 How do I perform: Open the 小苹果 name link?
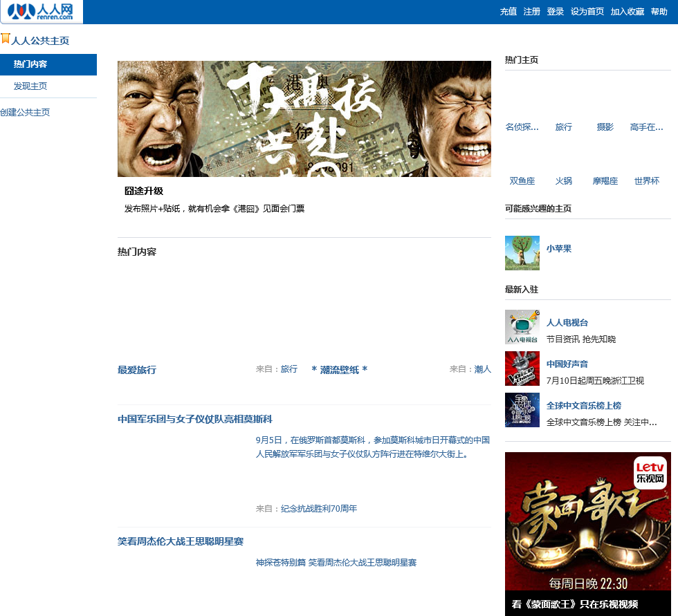(559, 249)
